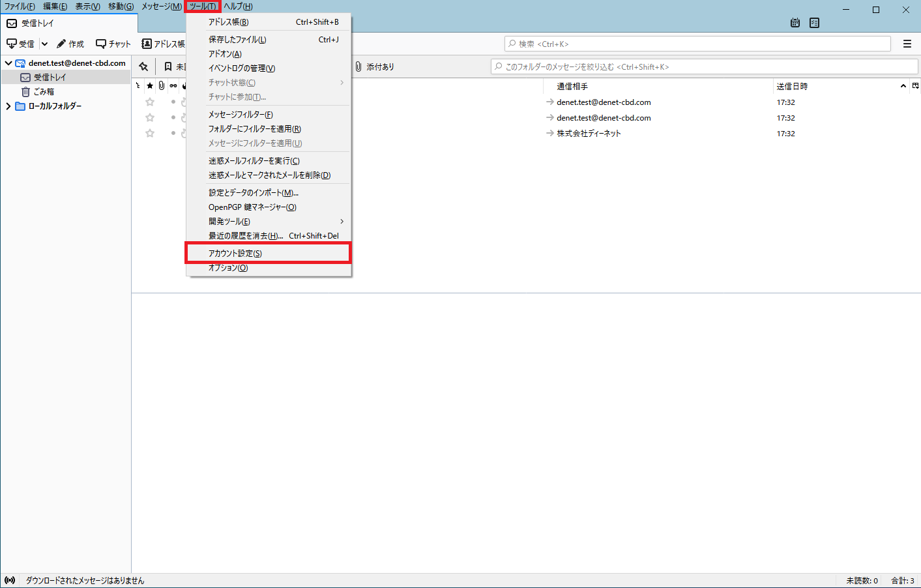This screenshot has height=588, width=921.
Task: Open OpenPGP 鍵マネージャー entry
Action: (269, 207)
